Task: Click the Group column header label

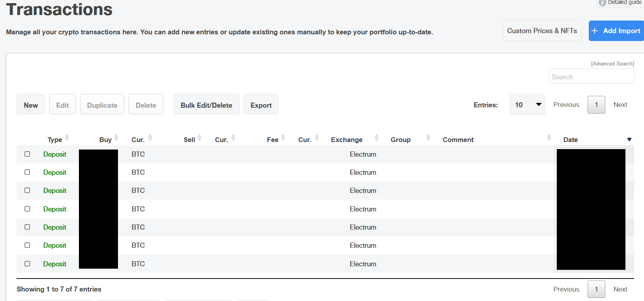Action: pyautogui.click(x=401, y=140)
